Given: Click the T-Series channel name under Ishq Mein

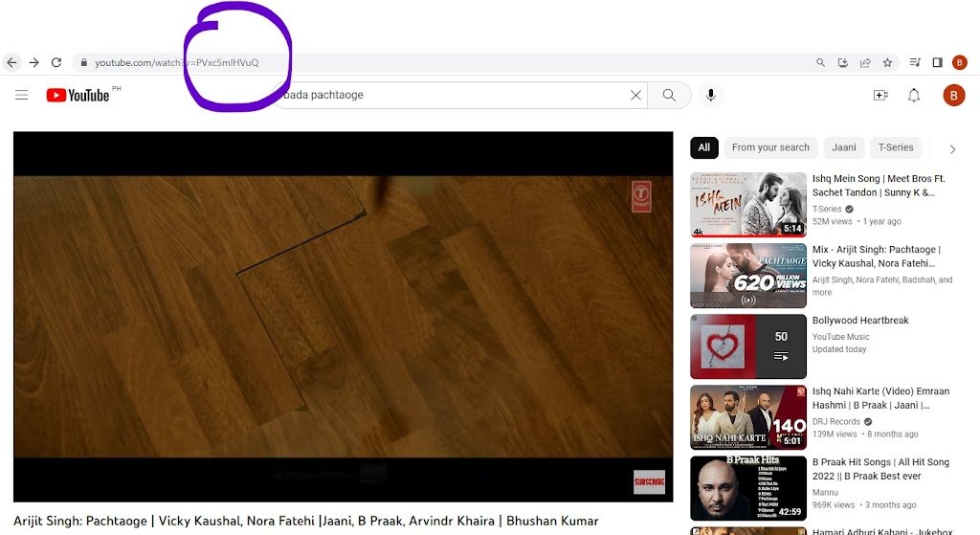Looking at the screenshot, I should coord(827,209).
